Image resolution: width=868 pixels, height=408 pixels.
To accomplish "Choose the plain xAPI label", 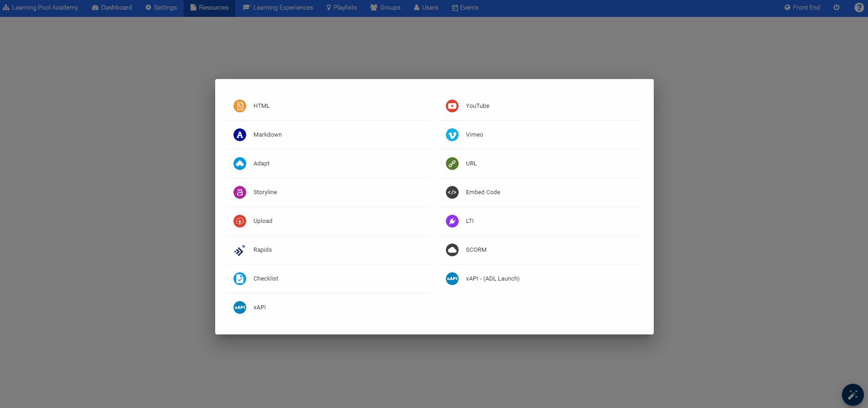I will click(x=260, y=307).
